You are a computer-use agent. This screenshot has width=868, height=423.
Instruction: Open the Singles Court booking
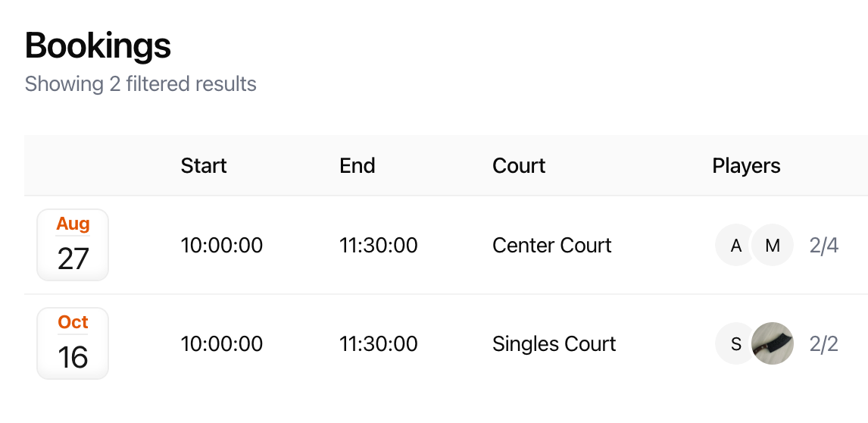554,344
